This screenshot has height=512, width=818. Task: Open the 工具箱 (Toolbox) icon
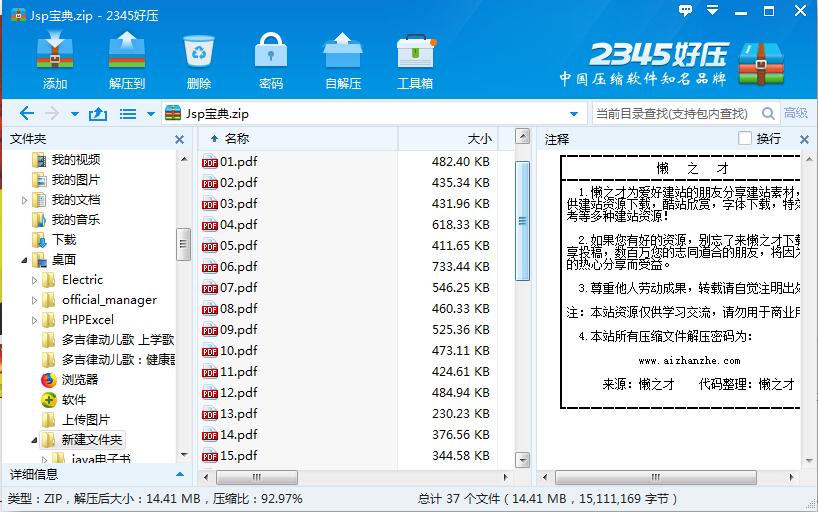pos(415,51)
